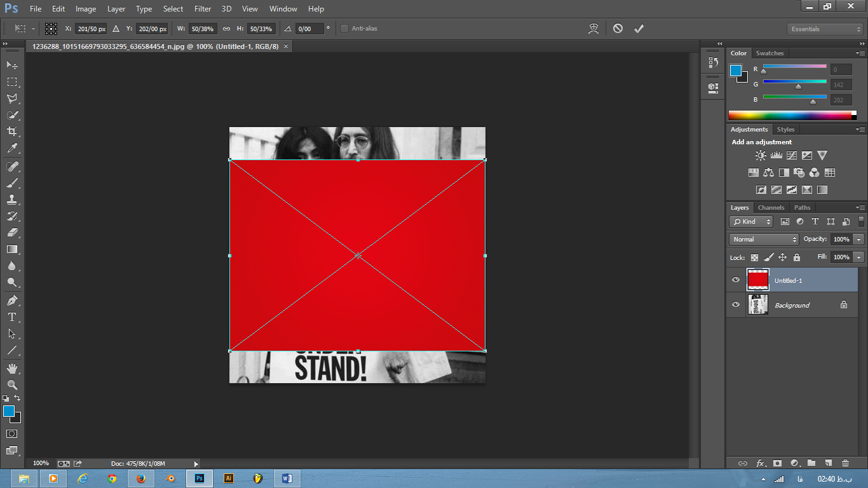Expand the layer Opacity dropdown arrow
This screenshot has width=868, height=488.
(858, 240)
